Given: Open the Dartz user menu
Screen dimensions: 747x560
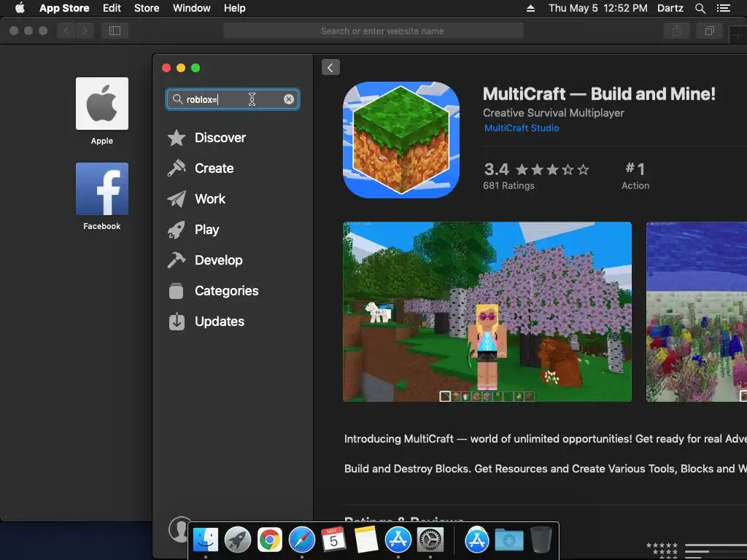Looking at the screenshot, I should (x=670, y=8).
